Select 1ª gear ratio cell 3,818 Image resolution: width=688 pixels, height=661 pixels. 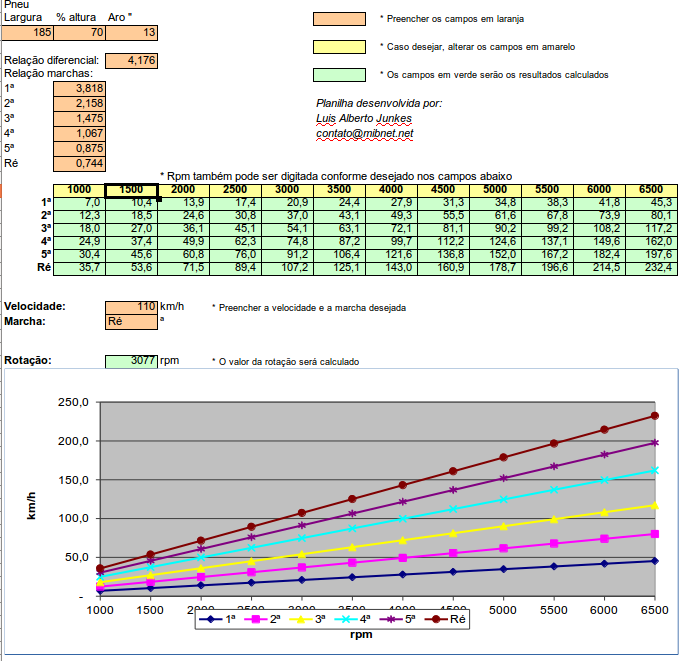79,89
